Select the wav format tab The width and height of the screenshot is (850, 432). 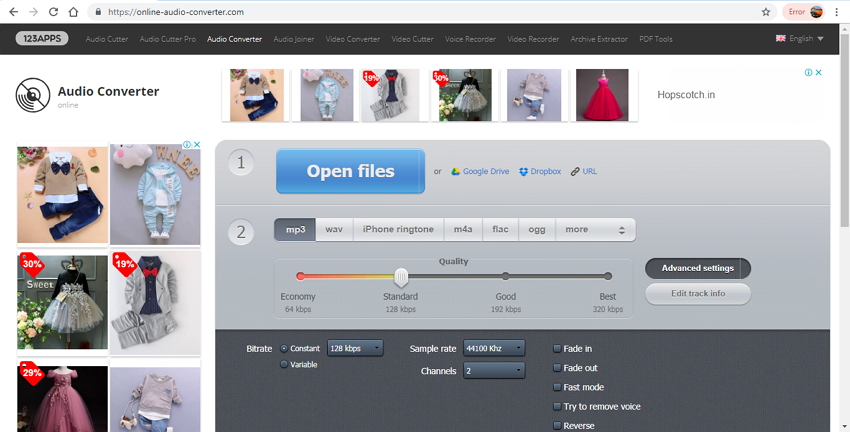pyautogui.click(x=334, y=230)
